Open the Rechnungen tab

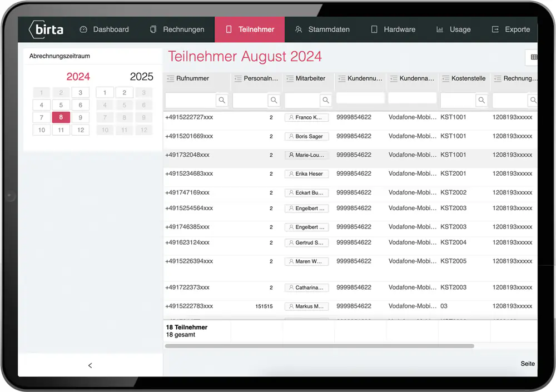[177, 29]
